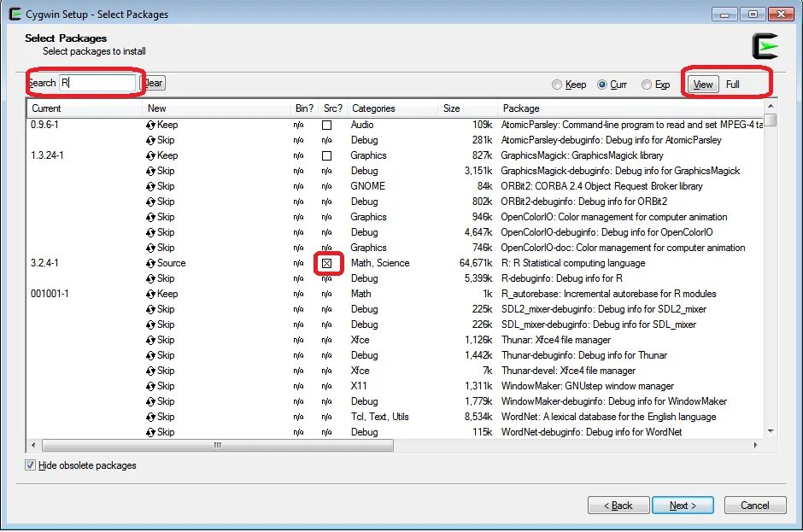
Task: Cancel the Cygwin setup
Action: coord(755,506)
